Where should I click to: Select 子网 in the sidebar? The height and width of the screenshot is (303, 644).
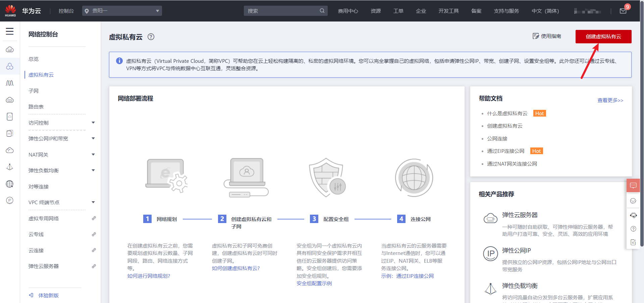pyautogui.click(x=34, y=91)
